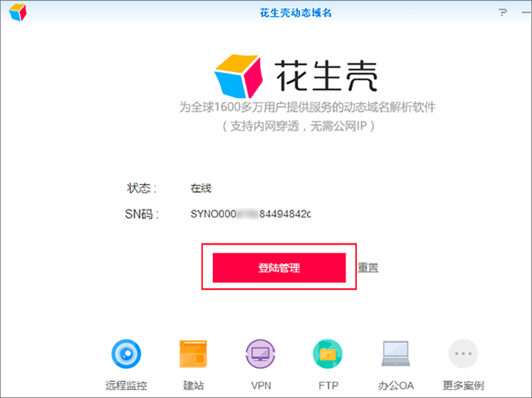Select the 办公OA laptop icon

pos(396,353)
